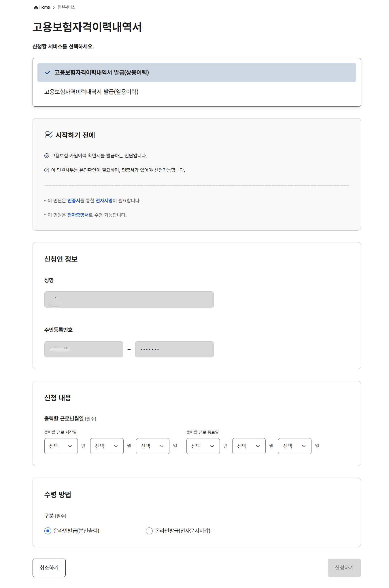The width and height of the screenshot is (389, 588).
Task: Click the checklist icon beside 시작하기 전에
Action: 48,134
